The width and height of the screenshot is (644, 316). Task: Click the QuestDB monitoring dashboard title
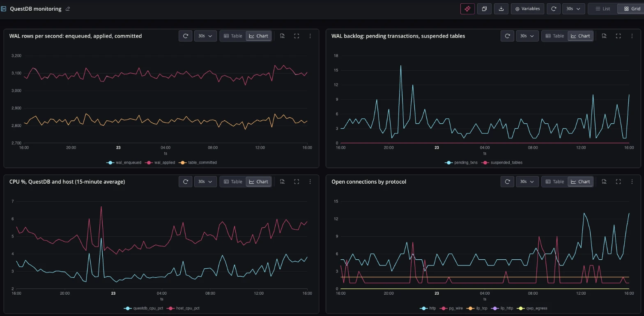coord(36,9)
